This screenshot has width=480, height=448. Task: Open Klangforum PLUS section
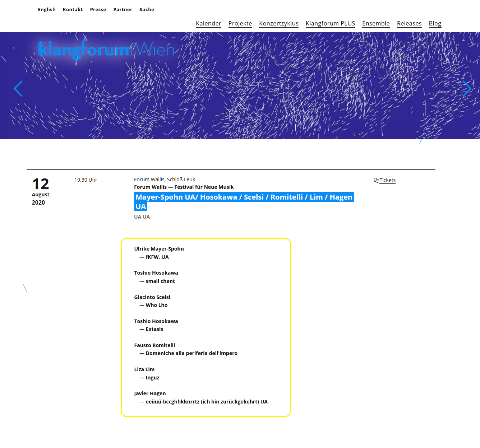click(x=330, y=24)
